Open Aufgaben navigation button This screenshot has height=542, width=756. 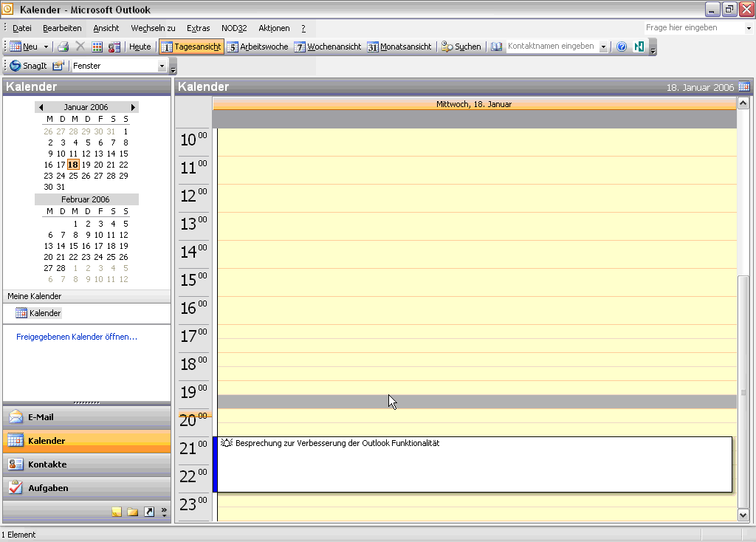pyautogui.click(x=87, y=488)
